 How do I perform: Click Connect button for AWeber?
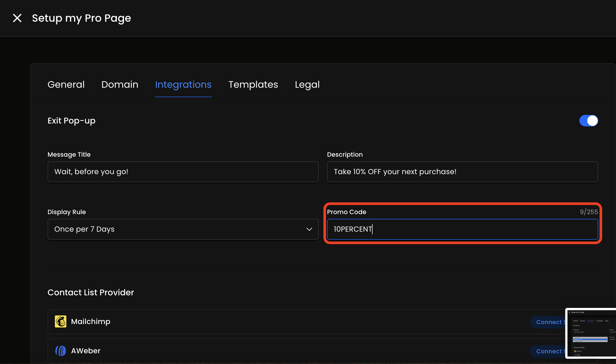(548, 351)
